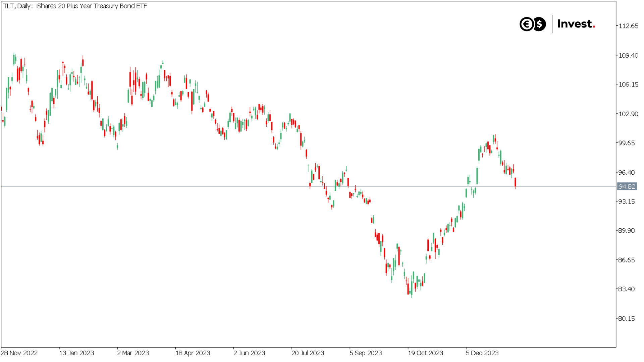Click the '5 Sep 2023' date label
The width and height of the screenshot is (644, 362).
tap(366, 353)
